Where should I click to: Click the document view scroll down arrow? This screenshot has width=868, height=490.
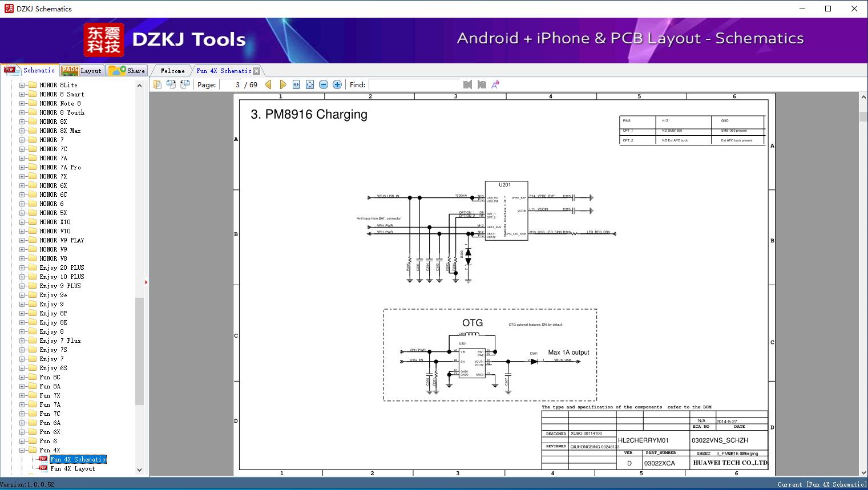click(x=863, y=472)
